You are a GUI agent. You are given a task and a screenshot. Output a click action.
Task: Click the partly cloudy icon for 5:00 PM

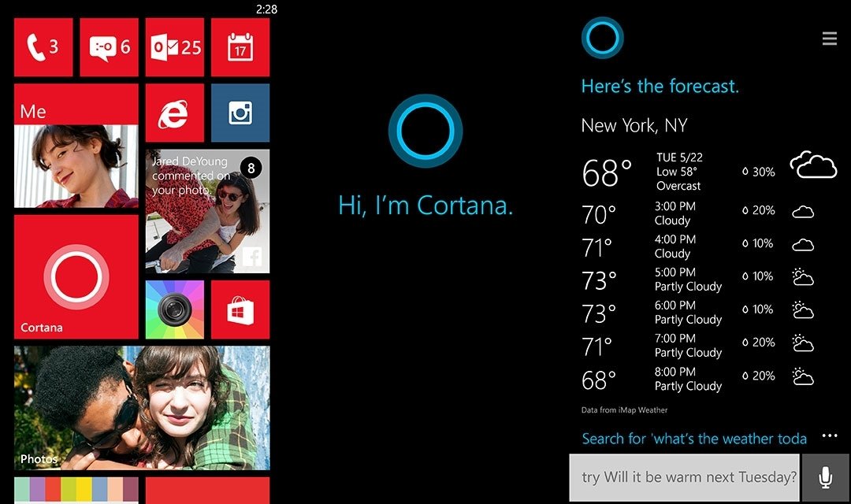[x=803, y=276]
